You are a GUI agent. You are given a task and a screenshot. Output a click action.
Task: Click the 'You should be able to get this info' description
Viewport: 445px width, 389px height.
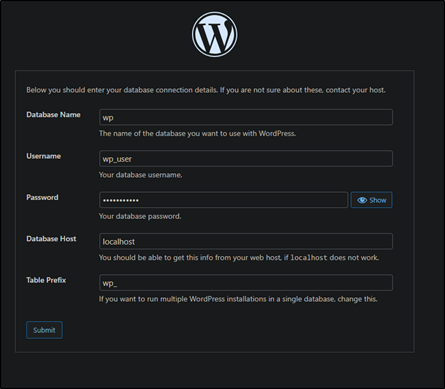coord(239,258)
